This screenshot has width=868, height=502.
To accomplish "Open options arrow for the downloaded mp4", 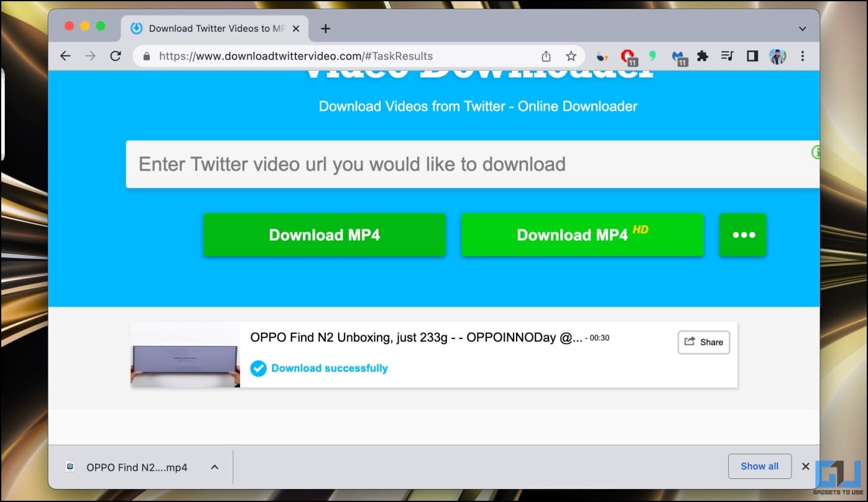I will (215, 467).
